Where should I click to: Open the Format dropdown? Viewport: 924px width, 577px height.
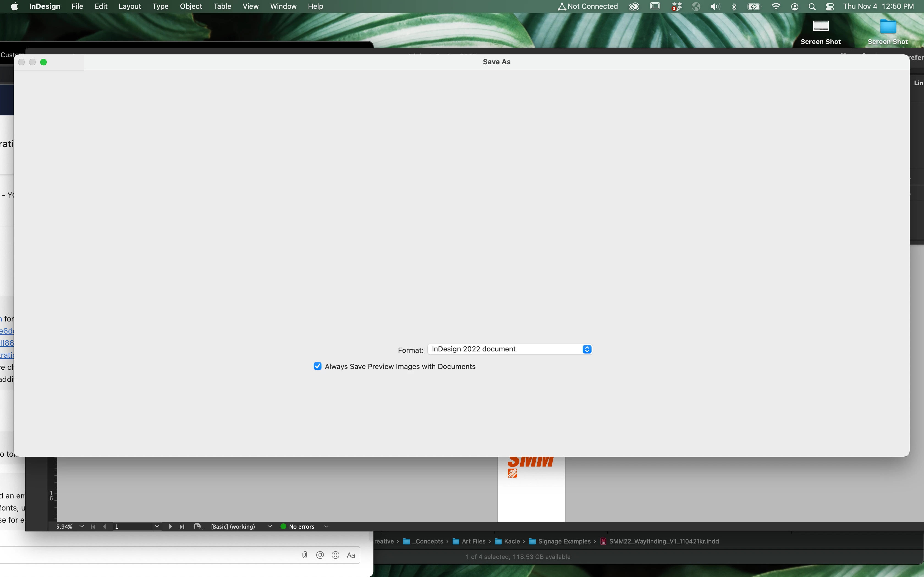(x=510, y=349)
